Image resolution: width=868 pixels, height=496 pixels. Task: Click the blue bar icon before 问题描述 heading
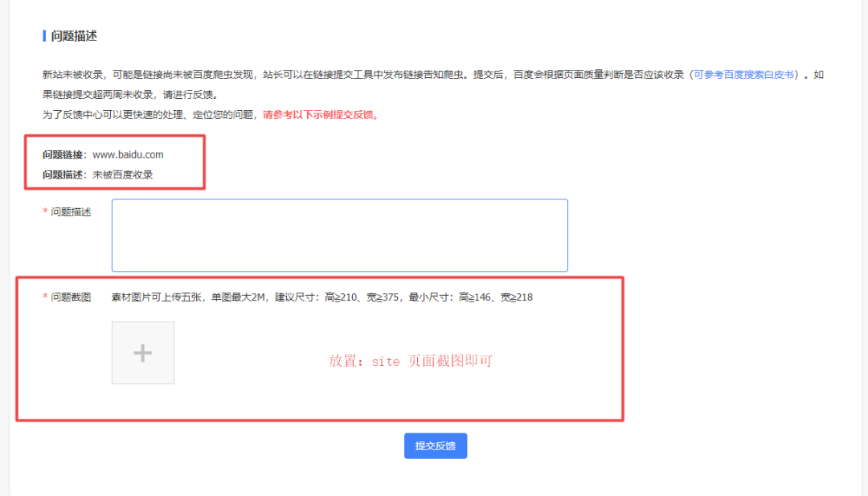click(43, 35)
